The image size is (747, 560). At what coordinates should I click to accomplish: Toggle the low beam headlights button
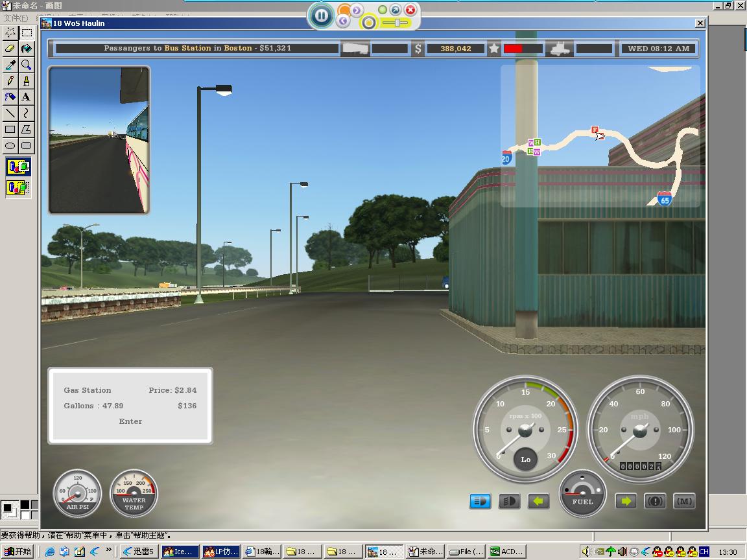pyautogui.click(x=509, y=501)
